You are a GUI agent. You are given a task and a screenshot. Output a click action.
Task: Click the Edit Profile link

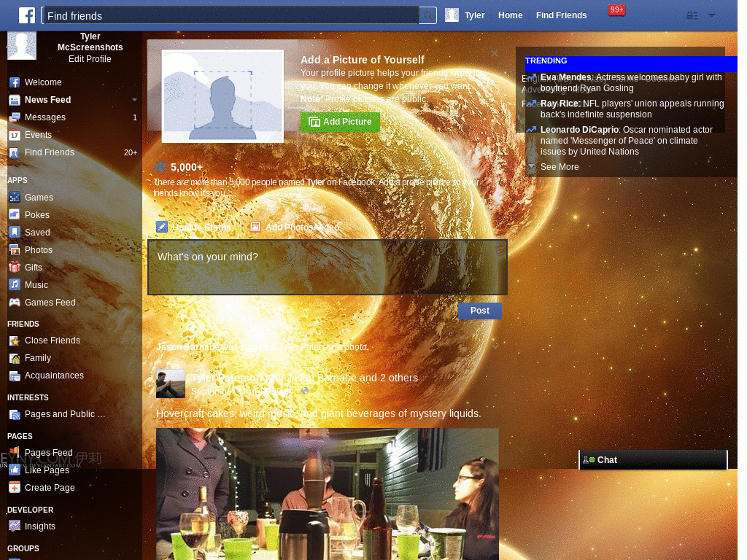pyautogui.click(x=90, y=59)
